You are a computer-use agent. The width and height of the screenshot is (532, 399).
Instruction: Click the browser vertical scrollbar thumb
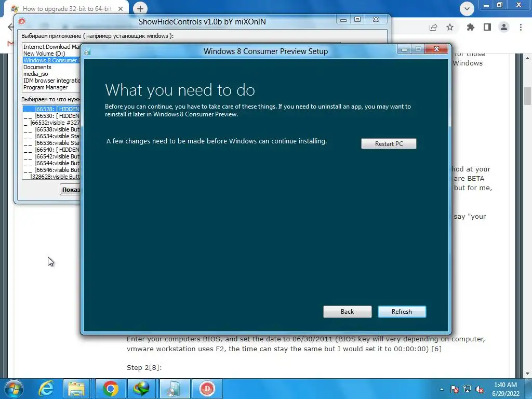pyautogui.click(x=527, y=96)
